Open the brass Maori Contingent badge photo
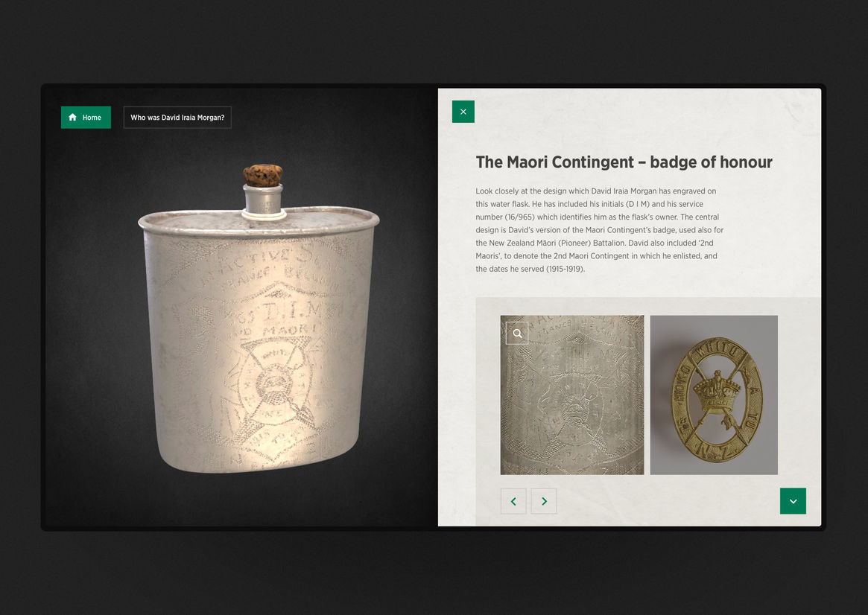 coord(714,395)
